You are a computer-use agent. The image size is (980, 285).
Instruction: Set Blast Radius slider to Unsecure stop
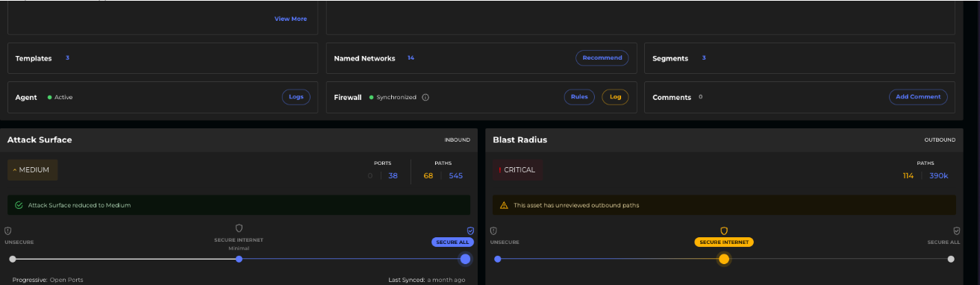498,259
